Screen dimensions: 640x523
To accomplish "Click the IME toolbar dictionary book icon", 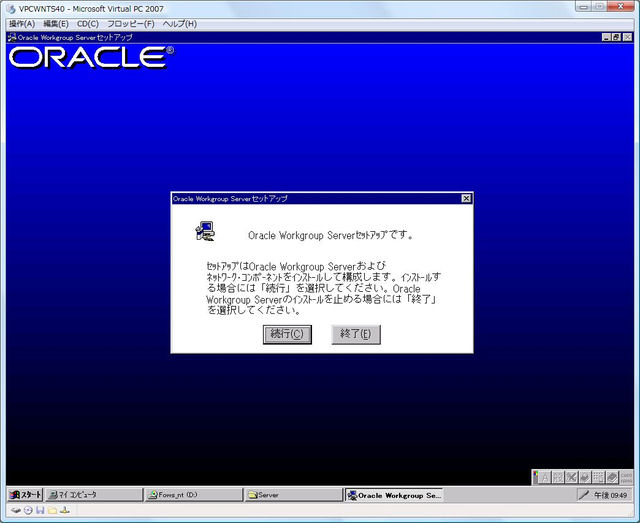I will coord(611,477).
